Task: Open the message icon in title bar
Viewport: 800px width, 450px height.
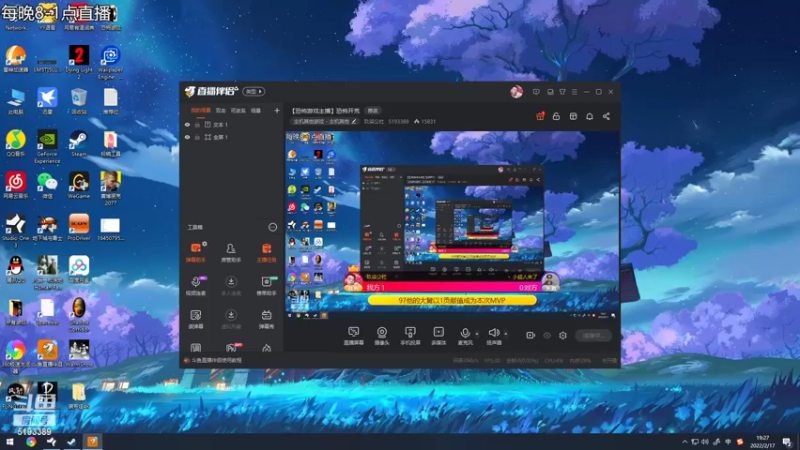Action: tap(536, 92)
